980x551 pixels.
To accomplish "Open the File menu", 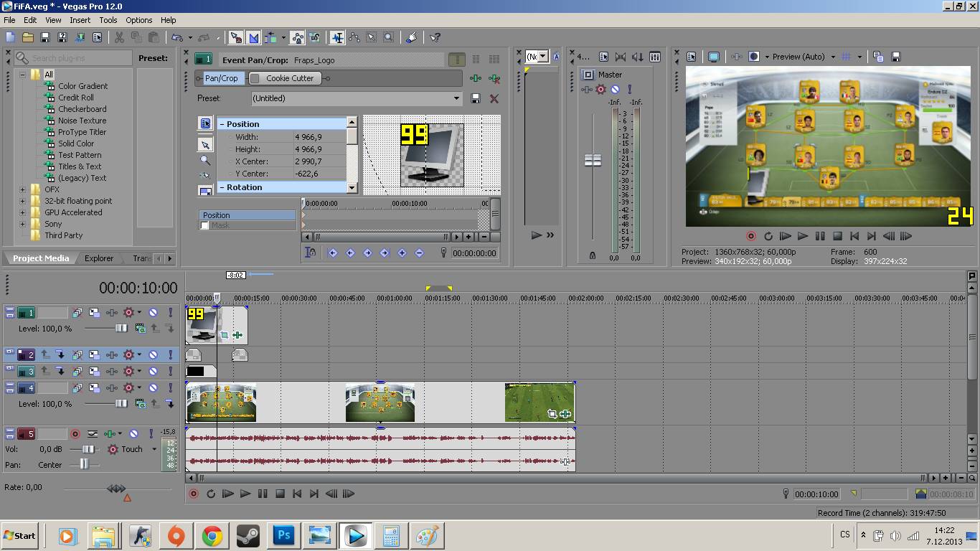I will pos(9,20).
